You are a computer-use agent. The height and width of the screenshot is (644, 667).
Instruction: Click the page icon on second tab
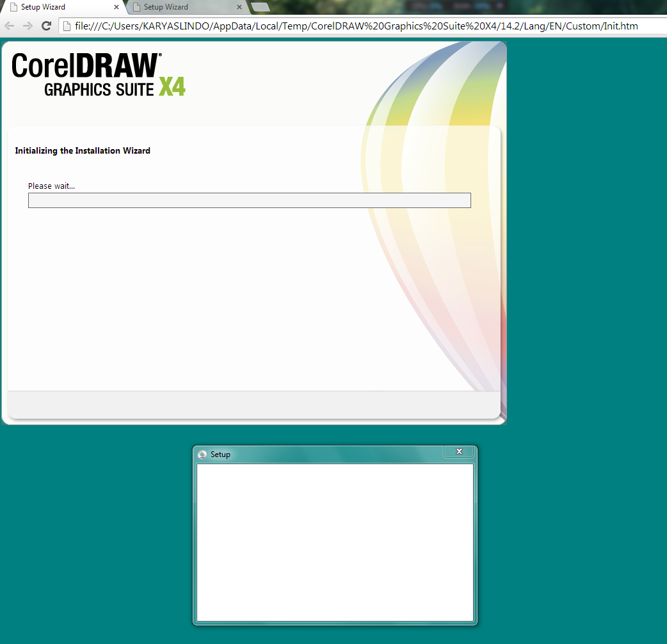pos(136,7)
